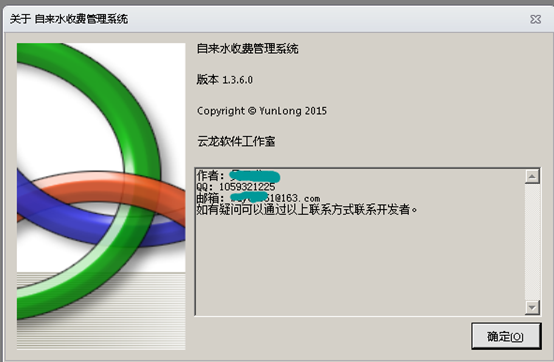Click the 邮箱 email line ending 163.com
This screenshot has width=554, height=362.
click(258, 198)
